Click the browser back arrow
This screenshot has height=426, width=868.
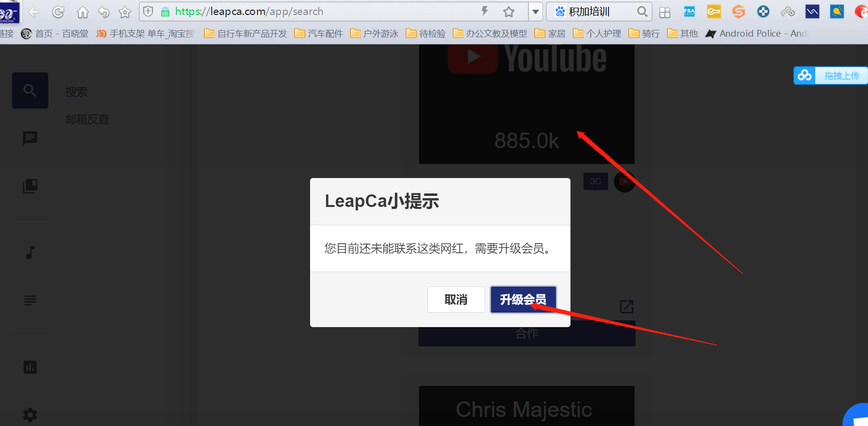(34, 12)
